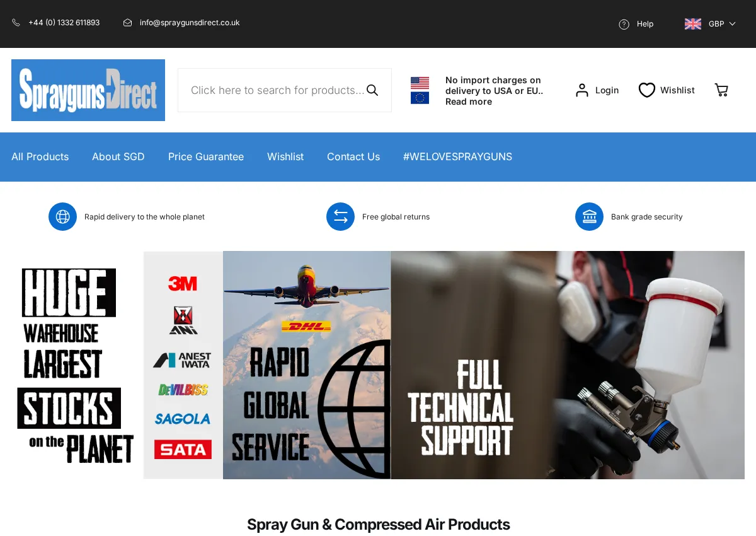This screenshot has width=756, height=536.
Task: Open the Read more import charges link
Action: point(469,102)
